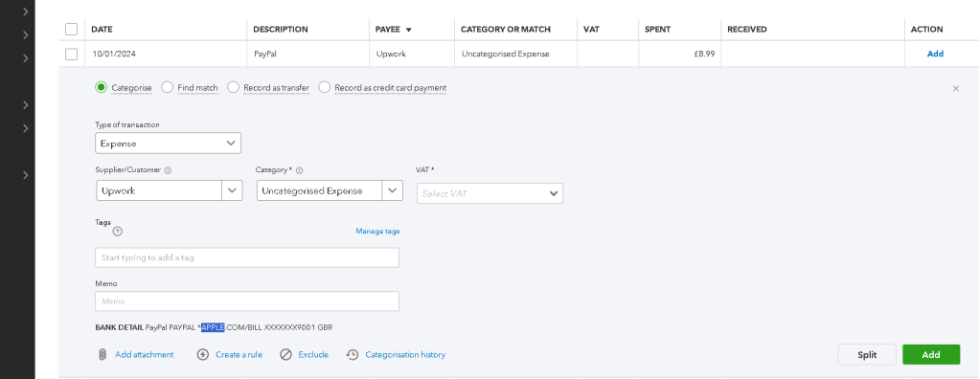Click the paperclip Add attachment icon

click(x=103, y=355)
